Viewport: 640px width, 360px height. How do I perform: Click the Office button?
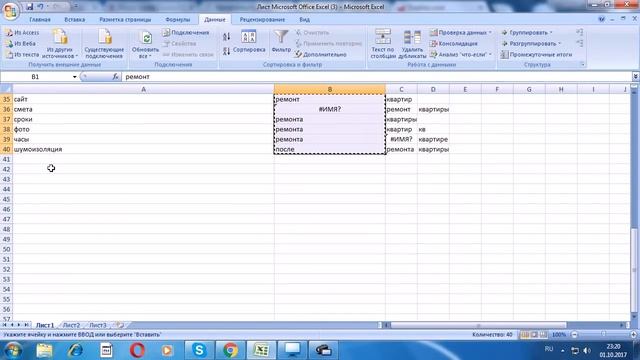[x=10, y=10]
